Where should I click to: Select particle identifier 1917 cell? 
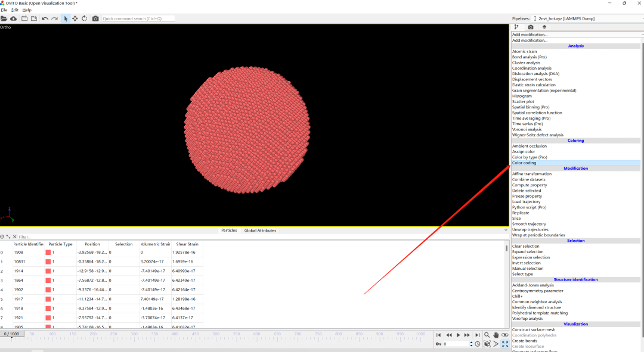[x=29, y=299]
